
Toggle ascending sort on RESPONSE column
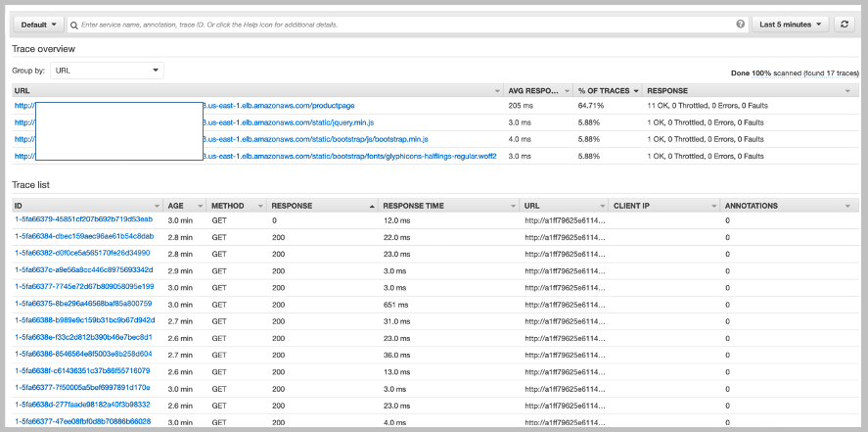[372, 206]
